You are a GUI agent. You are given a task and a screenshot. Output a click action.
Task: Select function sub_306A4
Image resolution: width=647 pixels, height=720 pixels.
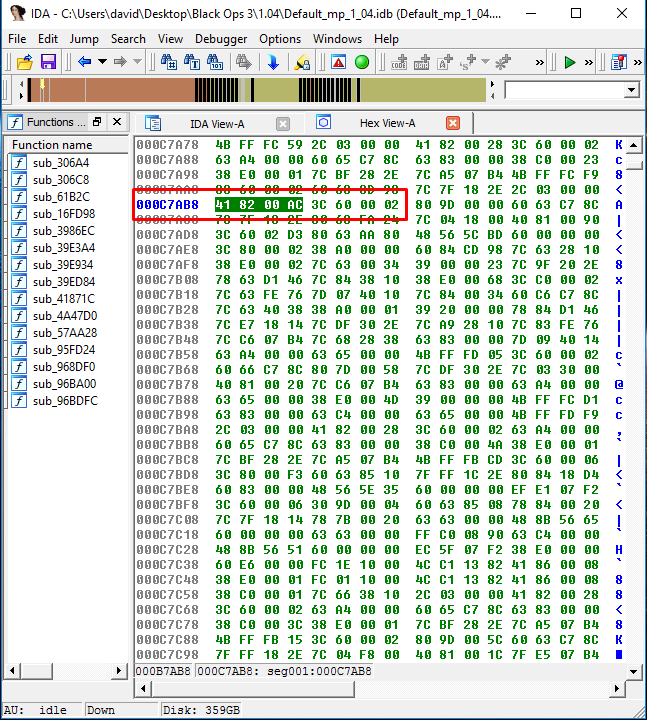tap(61, 163)
